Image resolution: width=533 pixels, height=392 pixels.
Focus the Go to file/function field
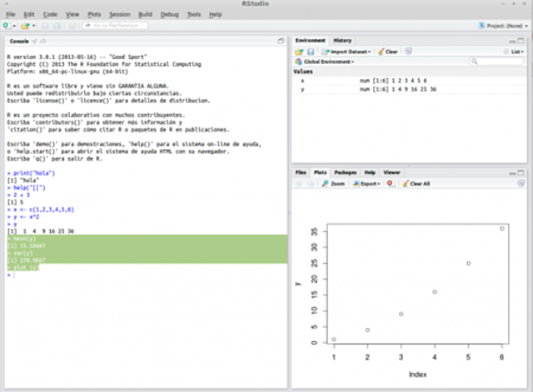pos(115,26)
